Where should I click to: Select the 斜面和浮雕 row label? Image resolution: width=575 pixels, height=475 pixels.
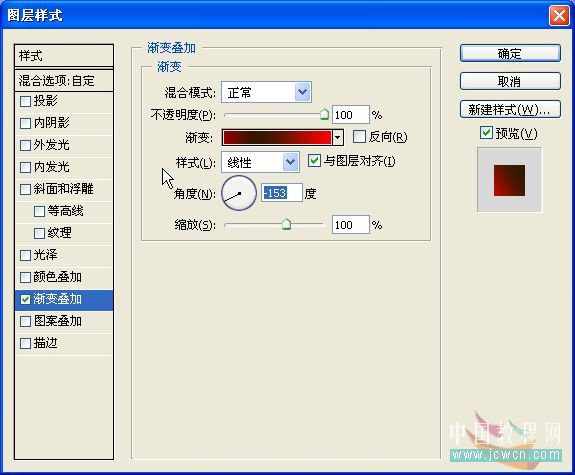coord(63,189)
